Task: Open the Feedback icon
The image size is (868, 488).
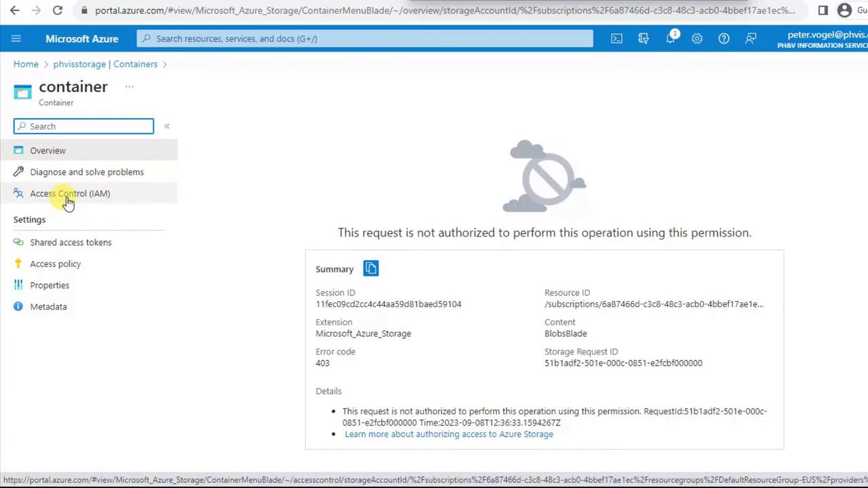Action: [x=751, y=39]
